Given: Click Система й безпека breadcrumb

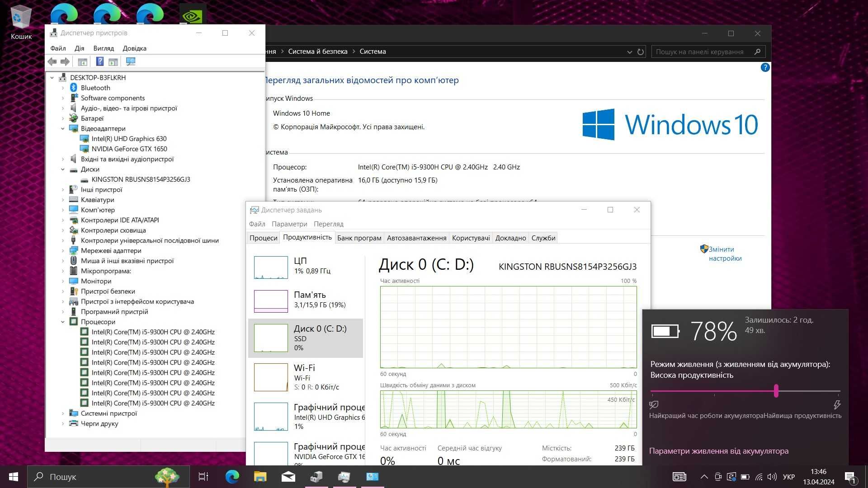Looking at the screenshot, I should coord(318,52).
